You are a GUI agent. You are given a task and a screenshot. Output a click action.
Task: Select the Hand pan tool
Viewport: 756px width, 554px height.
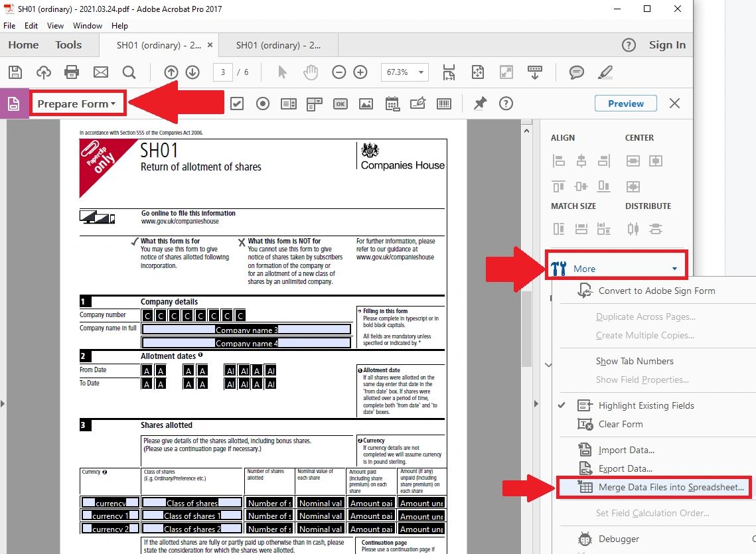click(x=311, y=72)
